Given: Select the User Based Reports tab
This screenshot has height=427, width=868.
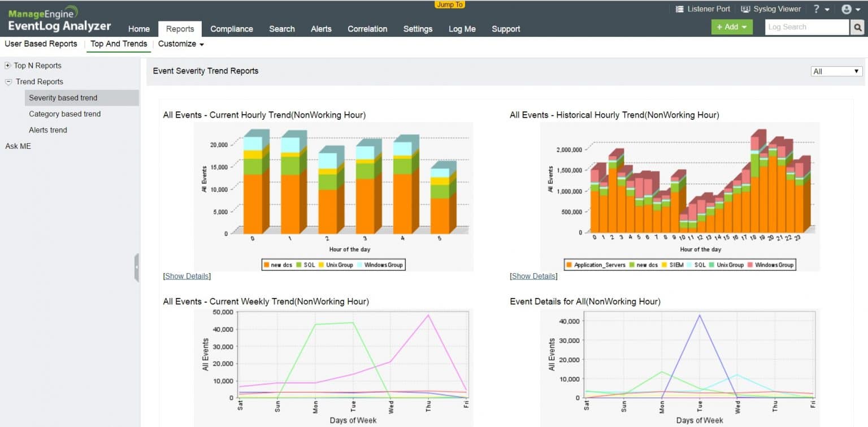Looking at the screenshot, I should coord(40,44).
